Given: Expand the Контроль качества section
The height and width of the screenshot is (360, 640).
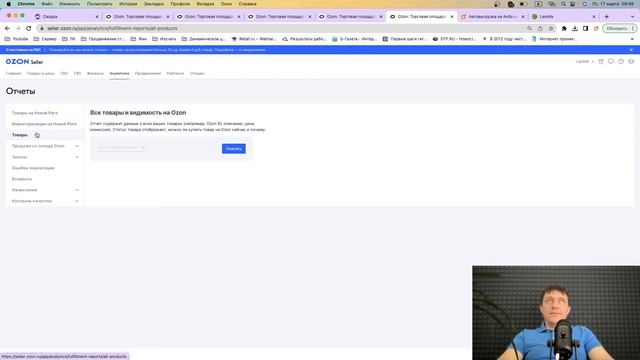Looking at the screenshot, I should pyautogui.click(x=45, y=201).
